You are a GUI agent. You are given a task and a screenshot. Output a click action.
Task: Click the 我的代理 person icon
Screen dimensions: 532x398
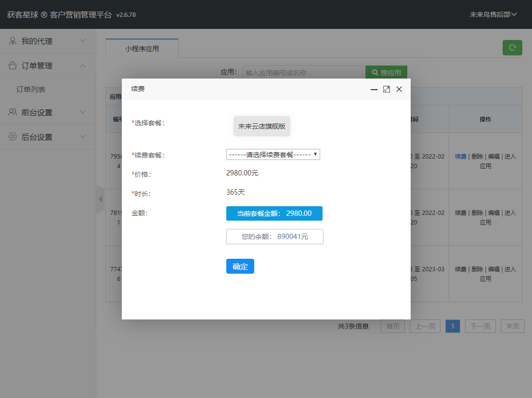click(x=13, y=41)
